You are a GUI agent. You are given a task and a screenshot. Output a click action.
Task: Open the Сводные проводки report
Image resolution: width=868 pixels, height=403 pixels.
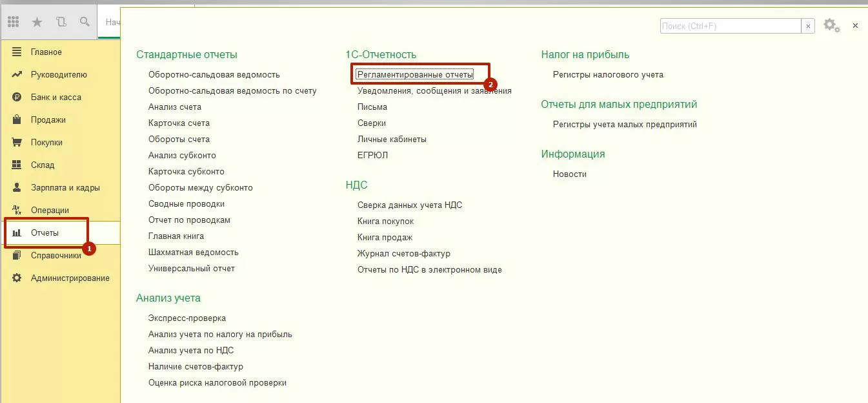coord(187,203)
